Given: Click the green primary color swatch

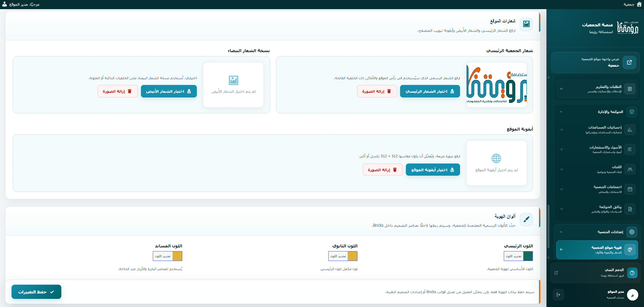Looking at the screenshot, I should (x=528, y=256).
